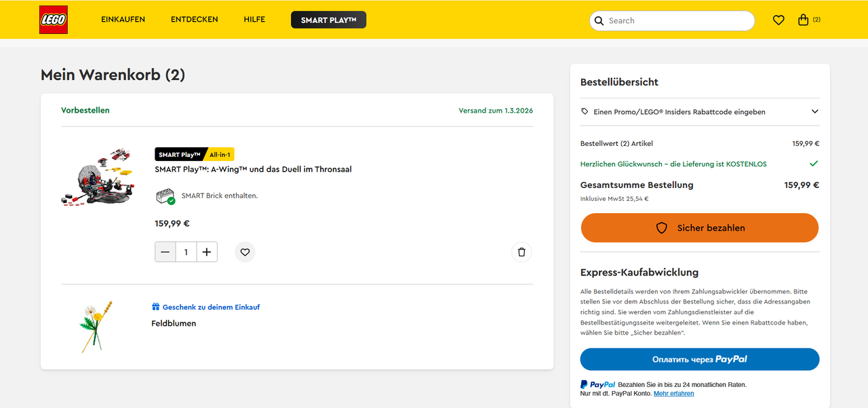Expand the promo code chevron

pyautogui.click(x=814, y=112)
